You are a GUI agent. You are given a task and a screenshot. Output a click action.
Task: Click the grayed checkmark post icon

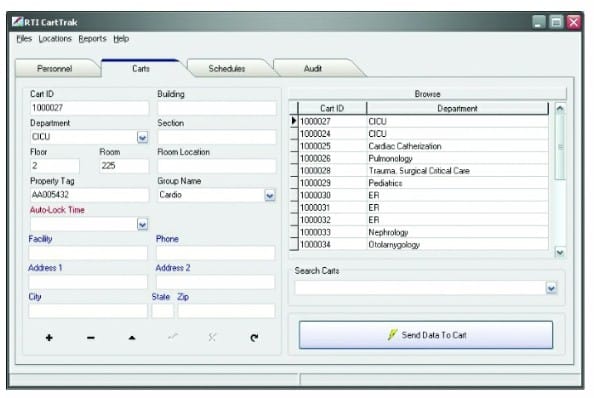(173, 336)
